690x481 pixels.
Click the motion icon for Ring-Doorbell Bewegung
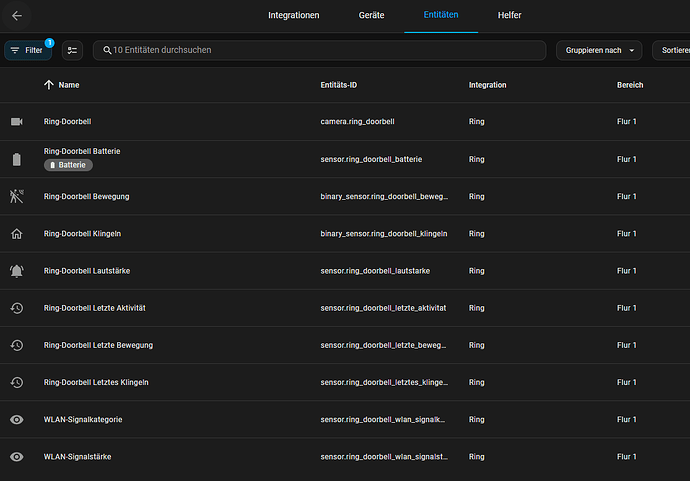(16, 196)
